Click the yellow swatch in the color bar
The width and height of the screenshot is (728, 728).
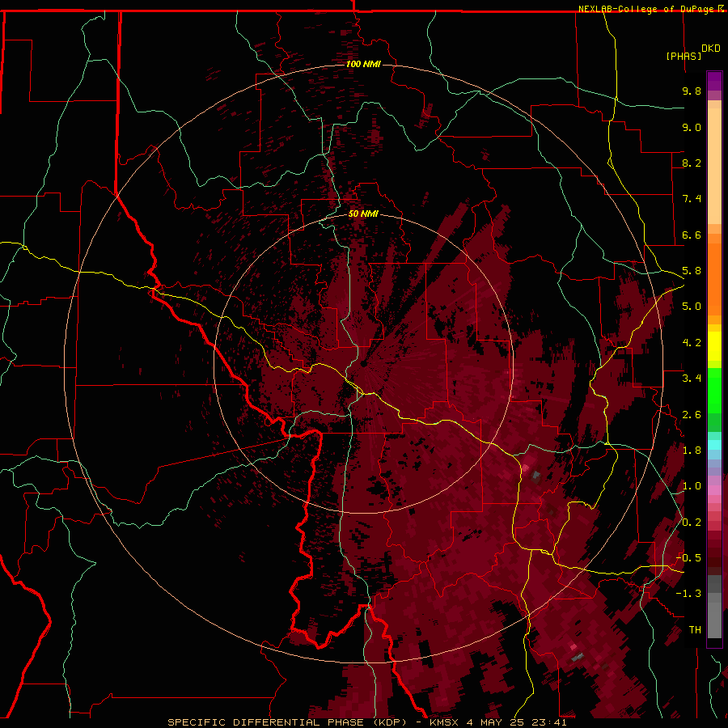[714, 346]
